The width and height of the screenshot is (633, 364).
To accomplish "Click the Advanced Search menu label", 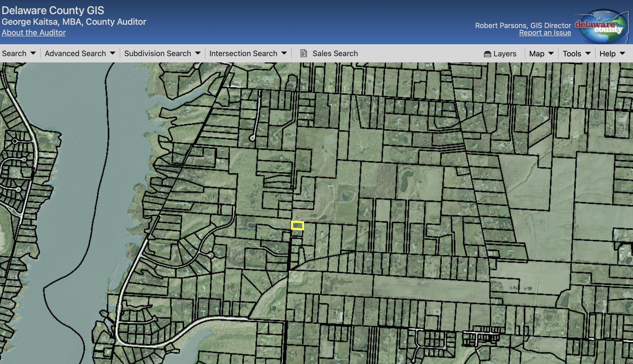I will (75, 53).
